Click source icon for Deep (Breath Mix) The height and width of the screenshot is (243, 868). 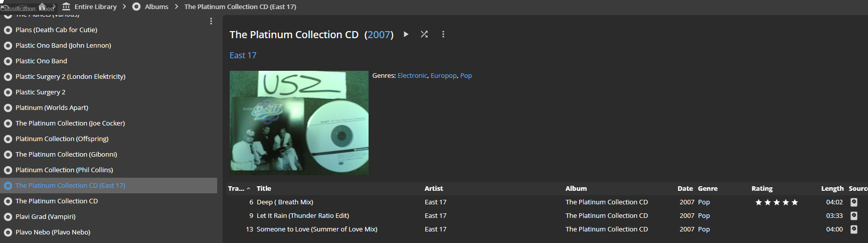pyautogui.click(x=853, y=202)
